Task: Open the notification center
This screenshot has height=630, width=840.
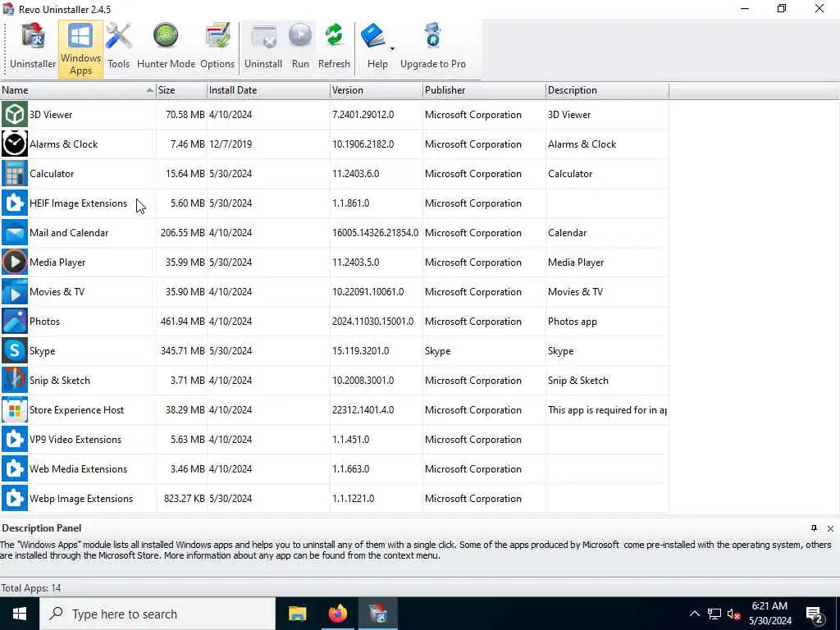Action: tap(815, 614)
